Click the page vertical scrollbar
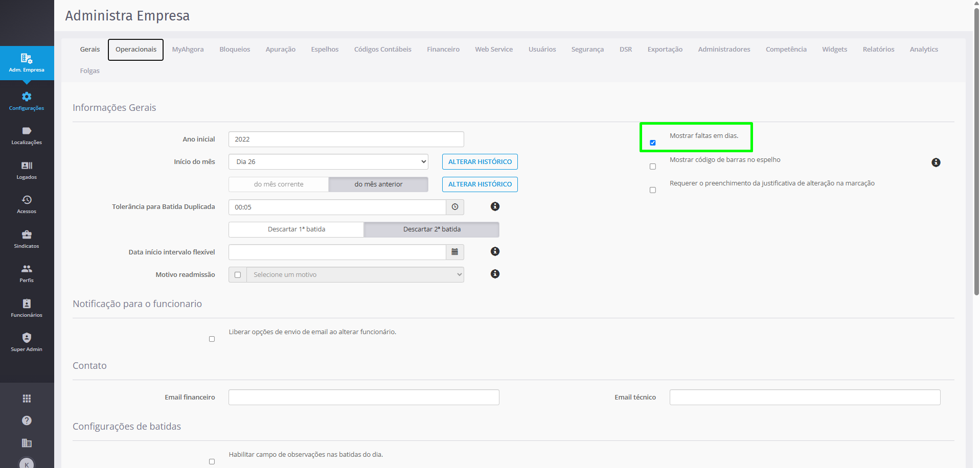The width and height of the screenshot is (980, 468). point(976,151)
